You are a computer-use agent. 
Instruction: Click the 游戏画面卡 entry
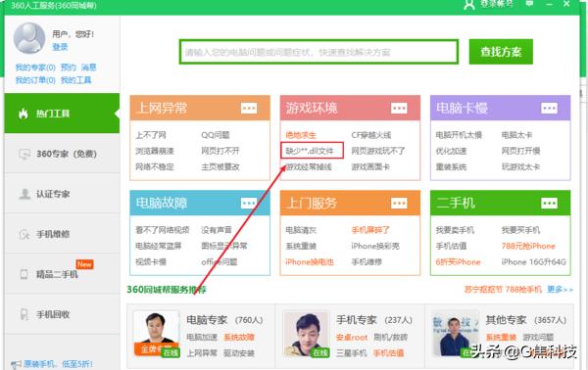(x=370, y=167)
